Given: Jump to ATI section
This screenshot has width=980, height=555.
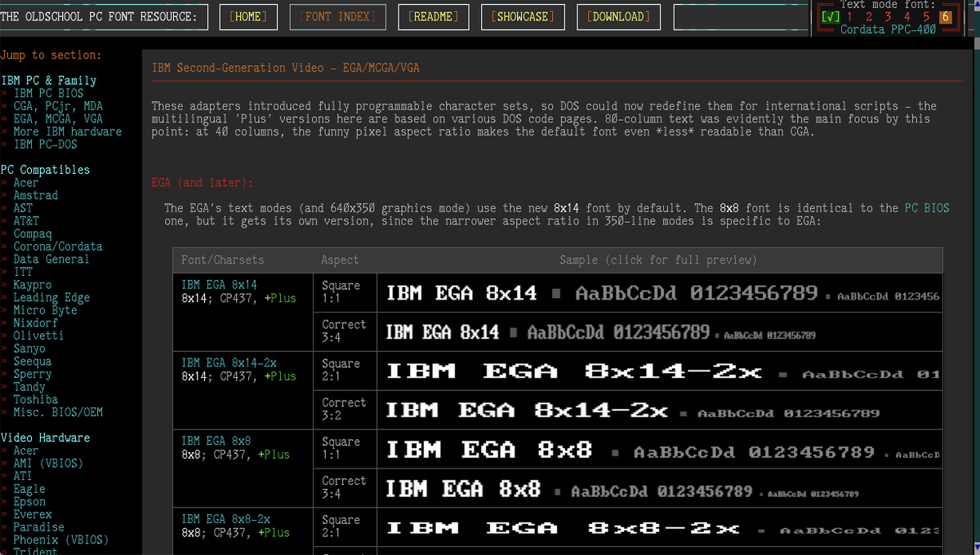Looking at the screenshot, I should (x=23, y=476).
